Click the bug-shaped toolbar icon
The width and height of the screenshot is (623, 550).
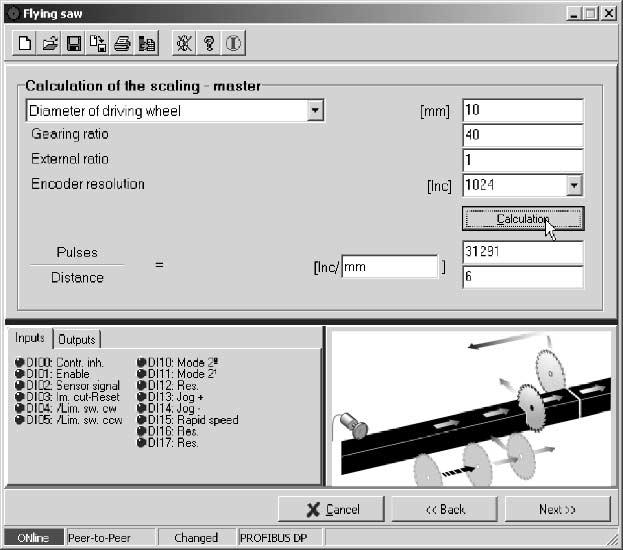tap(184, 43)
